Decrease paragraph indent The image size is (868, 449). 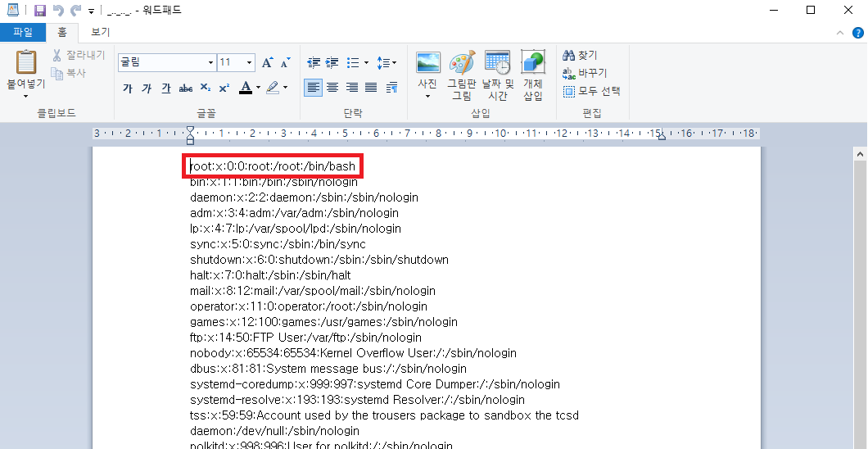pyautogui.click(x=314, y=62)
